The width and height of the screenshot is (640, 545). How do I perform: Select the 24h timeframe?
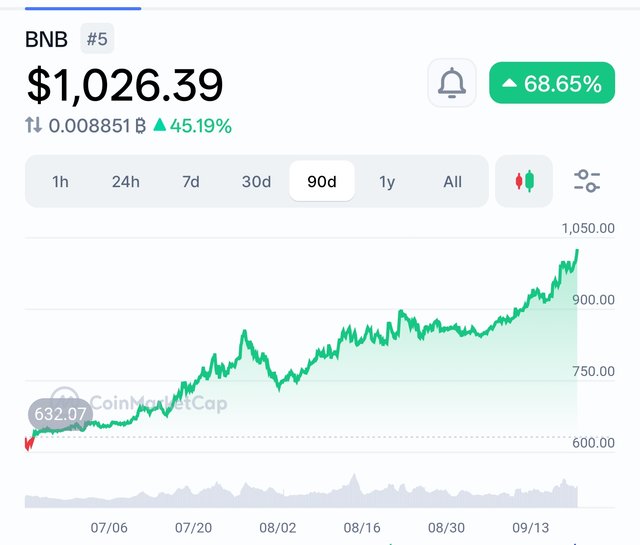point(126,181)
